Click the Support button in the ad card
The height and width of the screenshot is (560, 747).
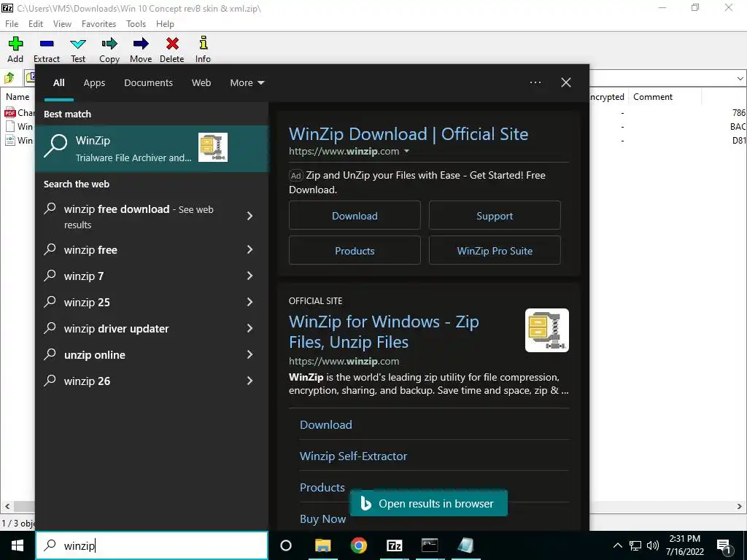tap(495, 216)
